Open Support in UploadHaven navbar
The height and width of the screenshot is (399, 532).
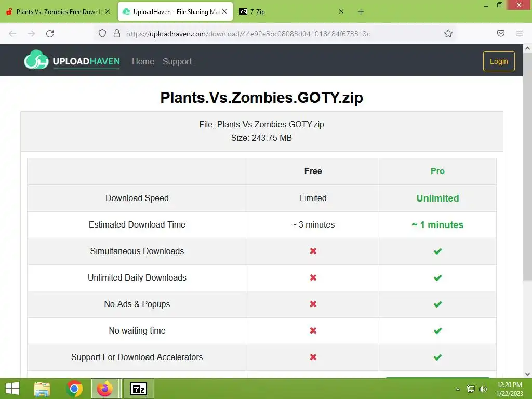click(x=177, y=61)
